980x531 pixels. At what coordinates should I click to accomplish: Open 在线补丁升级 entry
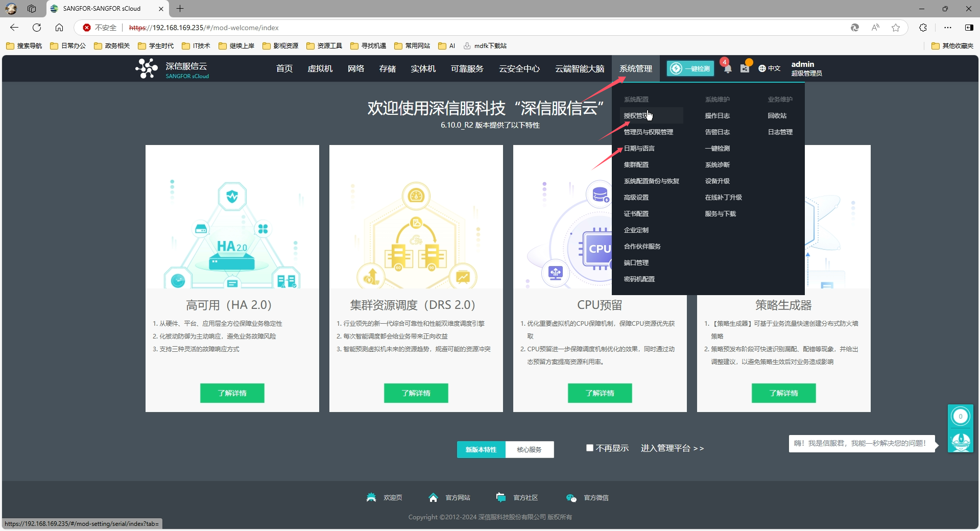(x=724, y=197)
